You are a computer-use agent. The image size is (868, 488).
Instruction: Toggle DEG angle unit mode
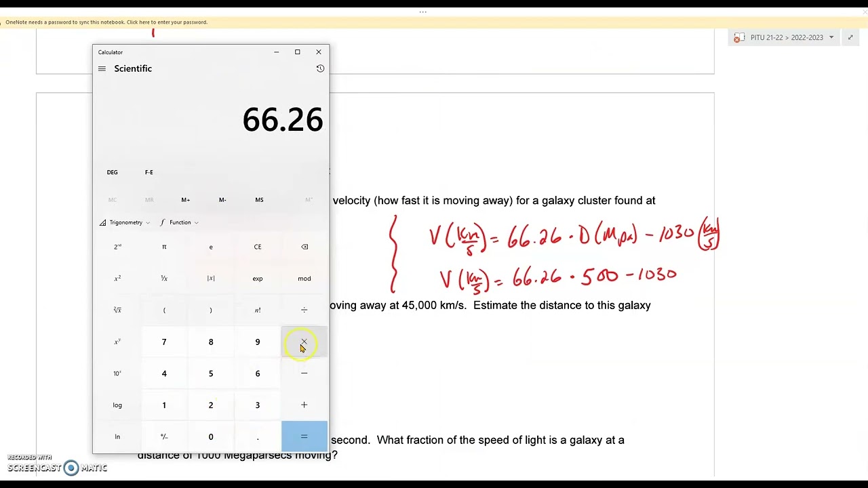[113, 172]
